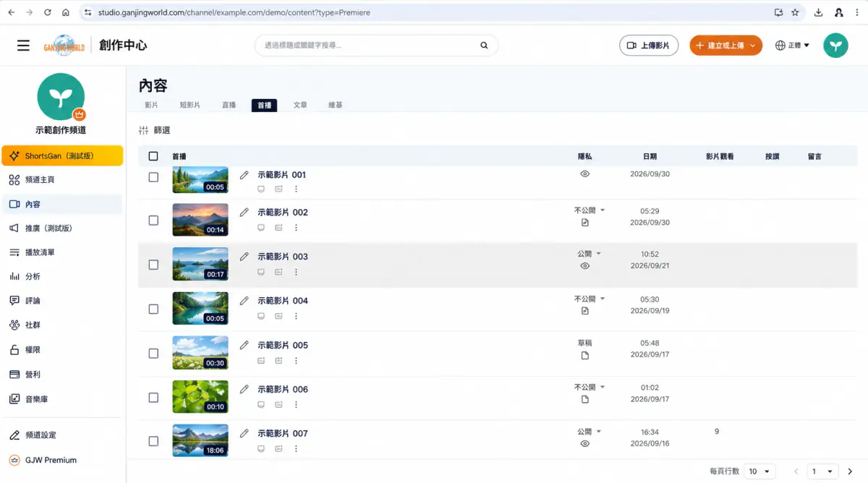
Task: Switch to the 短影片 tab
Action: pyautogui.click(x=190, y=105)
